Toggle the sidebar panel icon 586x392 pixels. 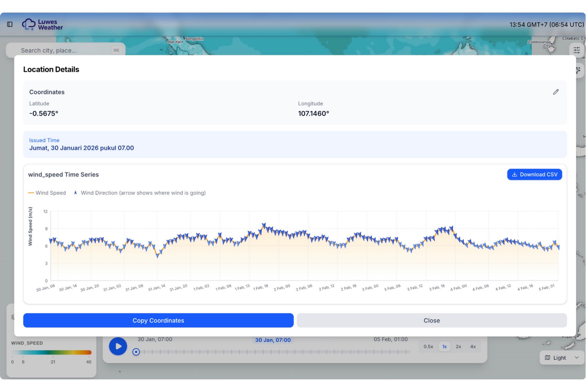click(10, 24)
